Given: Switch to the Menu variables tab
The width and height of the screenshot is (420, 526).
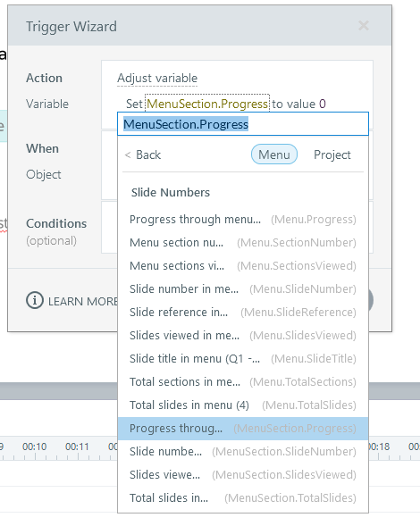Looking at the screenshot, I should 274,154.
